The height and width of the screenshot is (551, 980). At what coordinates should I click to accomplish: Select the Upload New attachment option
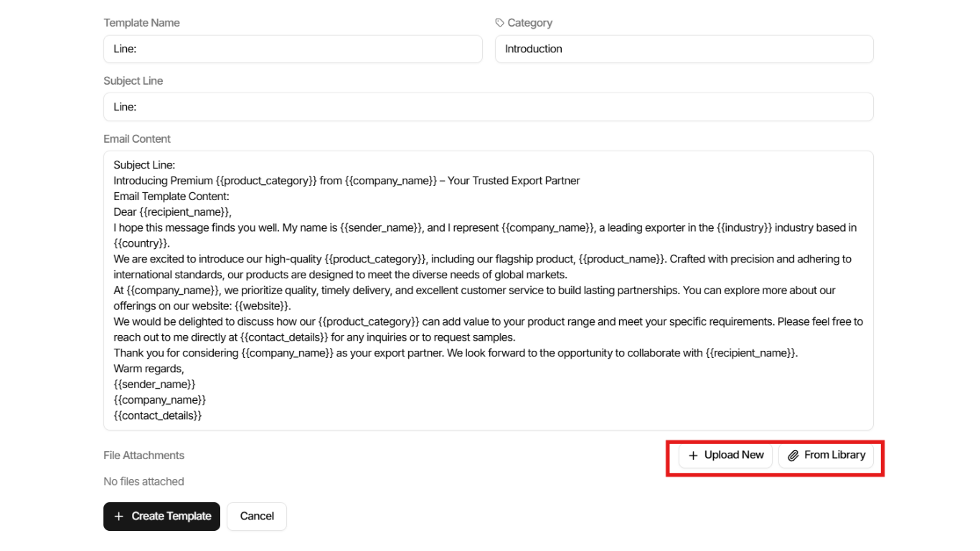[x=725, y=456]
